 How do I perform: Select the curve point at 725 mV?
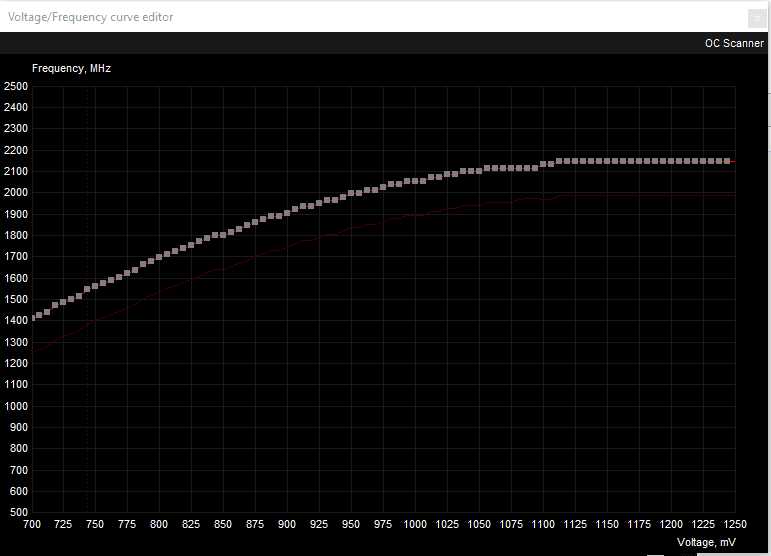[63, 302]
